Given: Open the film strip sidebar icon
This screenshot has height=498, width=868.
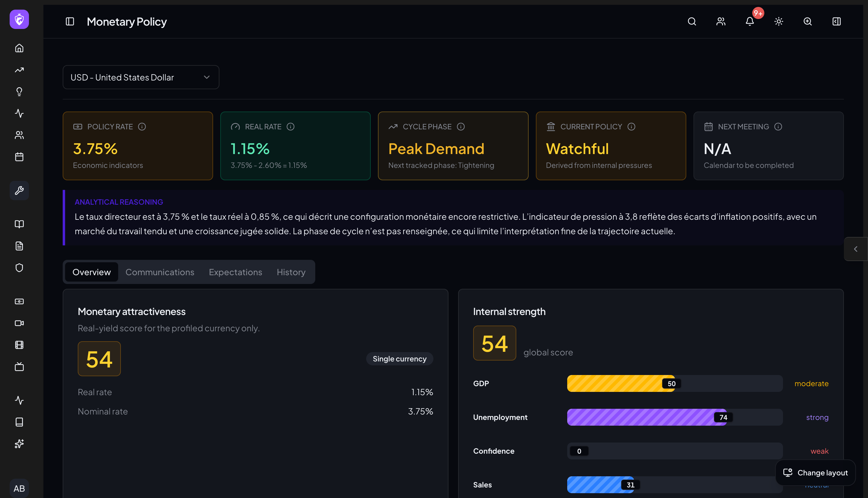Looking at the screenshot, I should (19, 345).
